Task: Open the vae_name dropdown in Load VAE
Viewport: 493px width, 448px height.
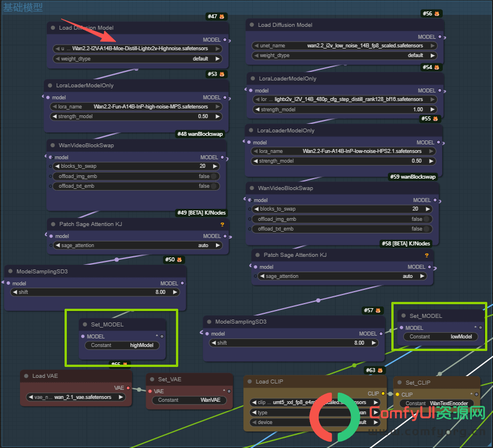Action: [x=76, y=397]
